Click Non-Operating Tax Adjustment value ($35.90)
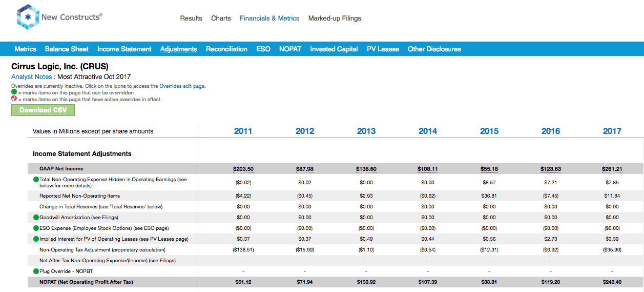 [612, 250]
